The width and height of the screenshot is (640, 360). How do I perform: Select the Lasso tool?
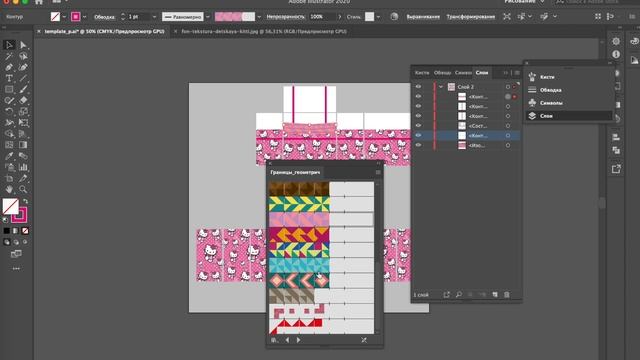click(23, 56)
